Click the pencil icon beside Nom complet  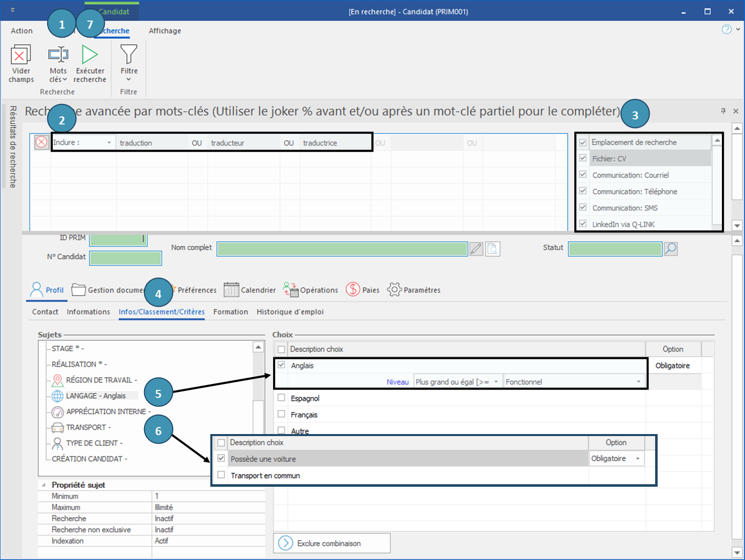pos(476,249)
